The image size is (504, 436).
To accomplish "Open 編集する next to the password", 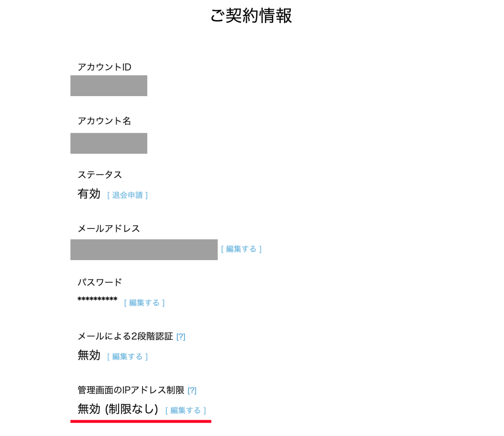I will pyautogui.click(x=144, y=302).
